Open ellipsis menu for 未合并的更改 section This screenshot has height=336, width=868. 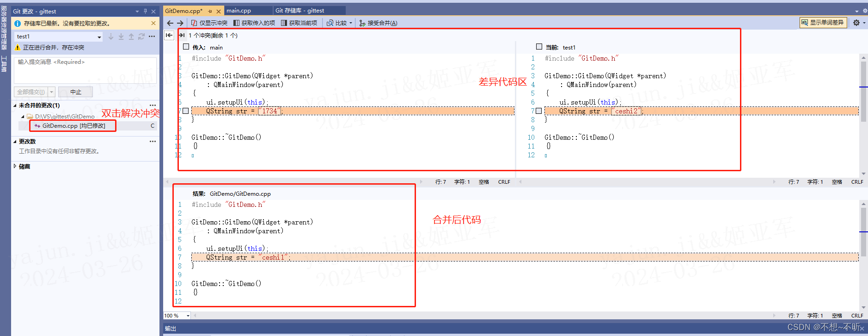(153, 106)
